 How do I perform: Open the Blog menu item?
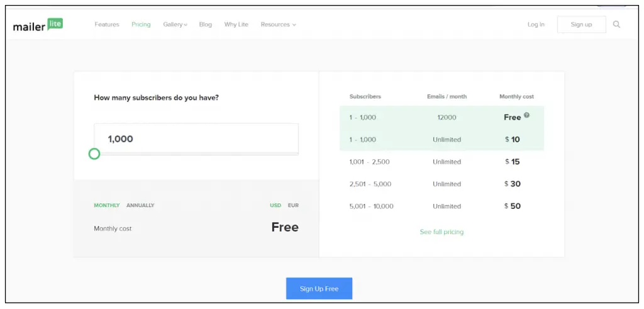206,25
